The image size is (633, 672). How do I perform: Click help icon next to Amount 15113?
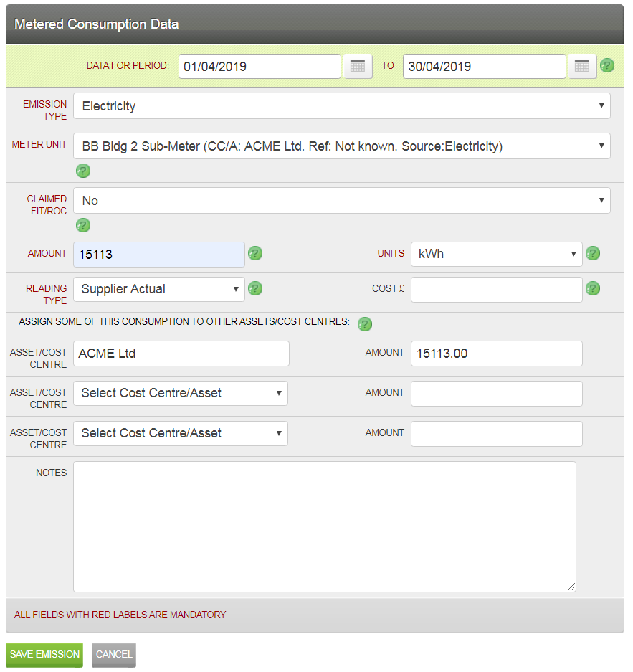255,253
